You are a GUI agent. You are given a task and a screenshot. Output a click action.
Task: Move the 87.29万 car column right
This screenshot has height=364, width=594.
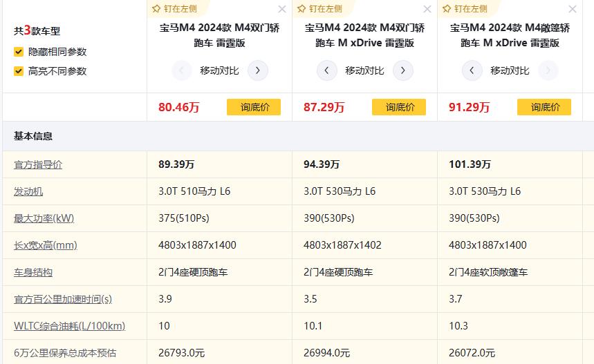402,70
